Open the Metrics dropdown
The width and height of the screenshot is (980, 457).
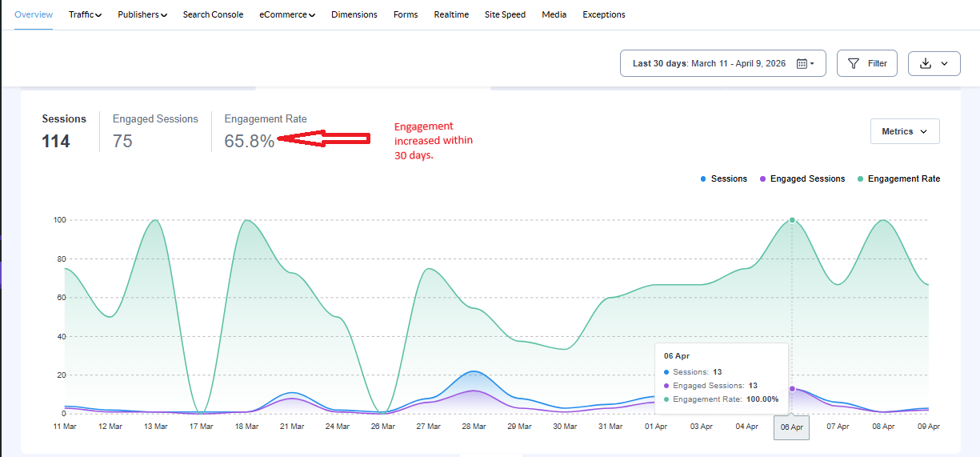905,131
